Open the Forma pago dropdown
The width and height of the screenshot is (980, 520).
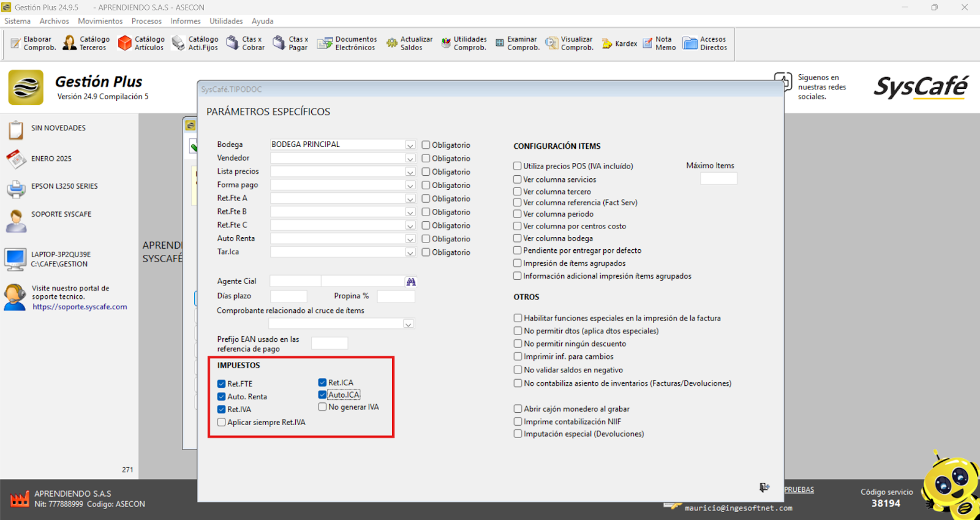pyautogui.click(x=410, y=186)
